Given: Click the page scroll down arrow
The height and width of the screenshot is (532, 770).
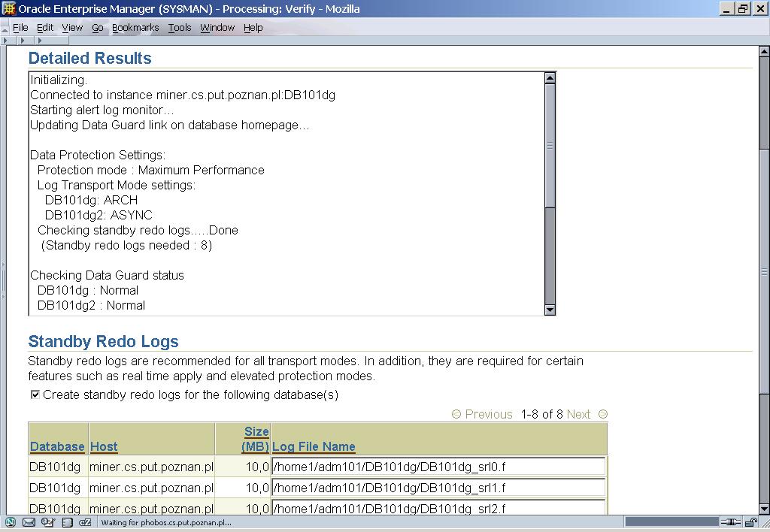Looking at the screenshot, I should tap(764, 509).
